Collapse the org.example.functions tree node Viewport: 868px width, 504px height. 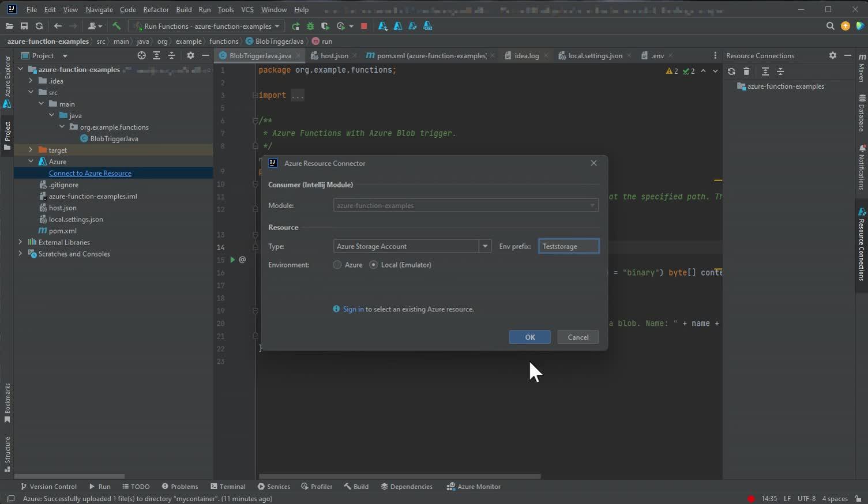click(62, 127)
